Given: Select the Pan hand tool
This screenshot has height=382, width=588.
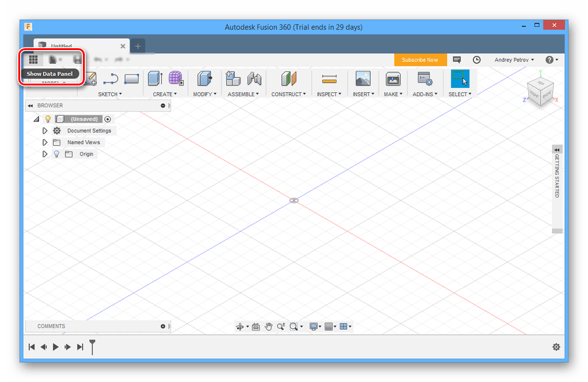Looking at the screenshot, I should coord(268,327).
